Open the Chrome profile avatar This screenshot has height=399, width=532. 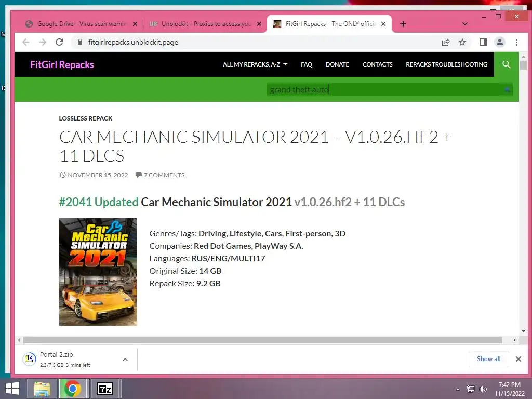[x=499, y=42]
